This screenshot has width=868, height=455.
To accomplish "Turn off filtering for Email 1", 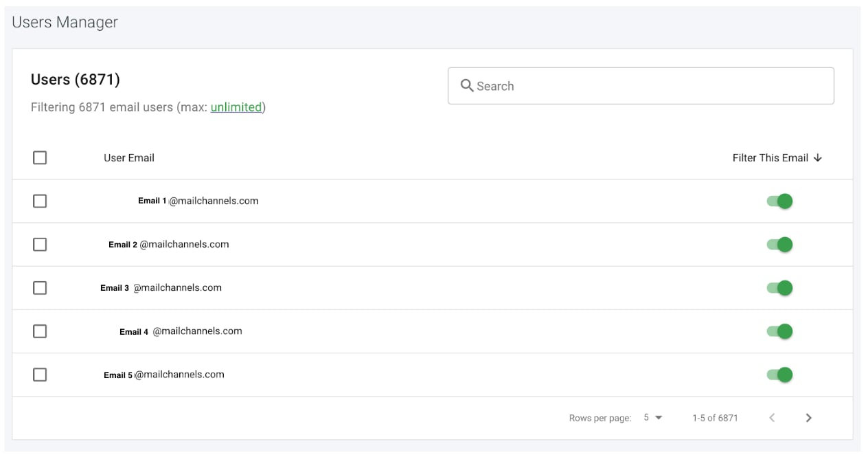I will coord(779,201).
